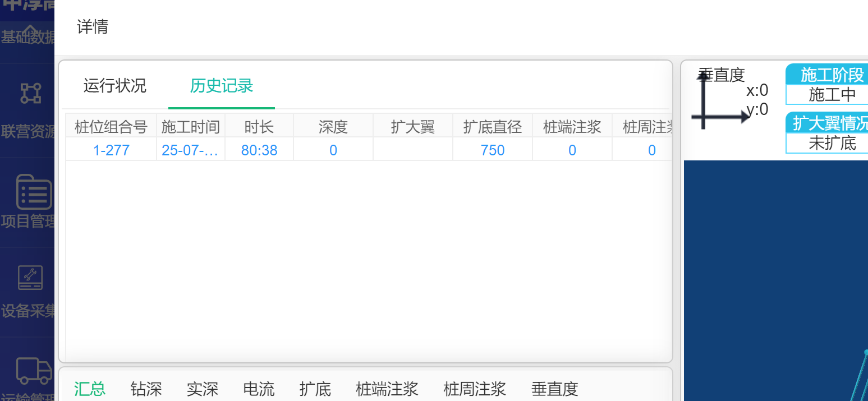Open transport management truck icon

tap(34, 370)
